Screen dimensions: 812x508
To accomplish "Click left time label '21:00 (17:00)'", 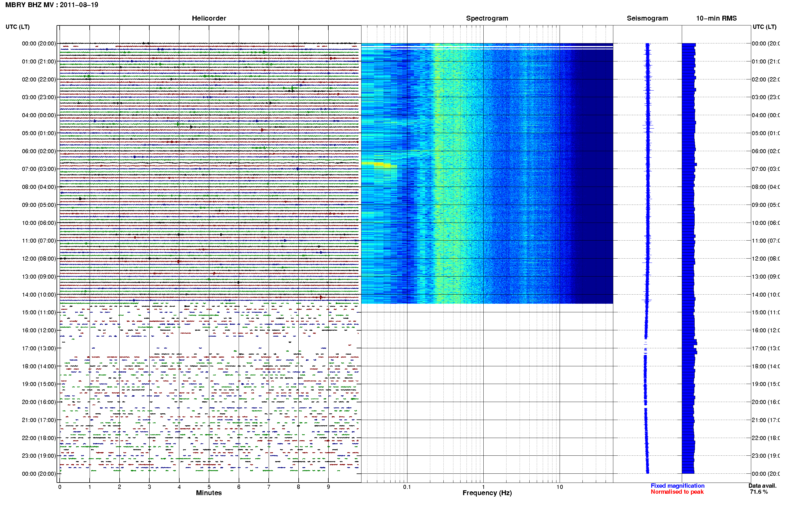I will point(39,420).
